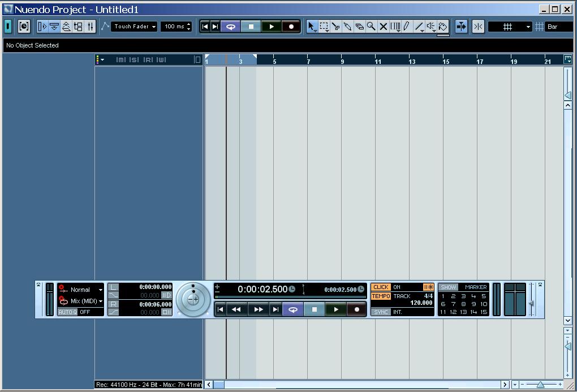Select the Range Selection tool
The width and height of the screenshot is (577, 392).
click(x=324, y=27)
